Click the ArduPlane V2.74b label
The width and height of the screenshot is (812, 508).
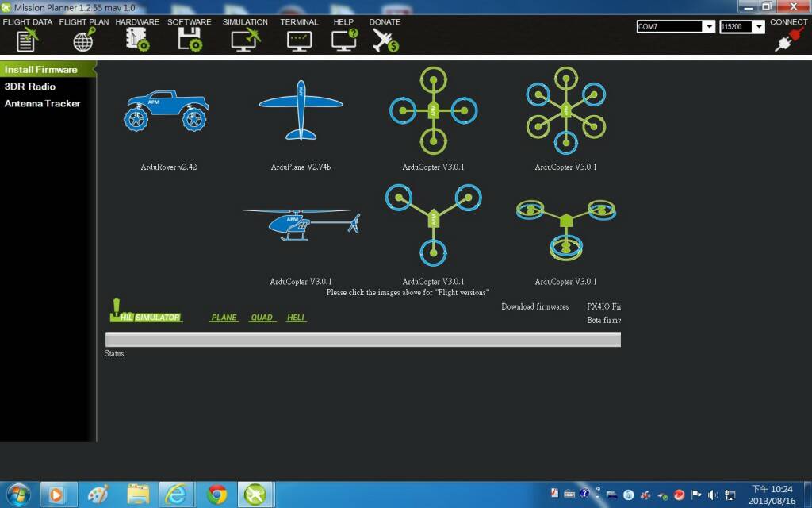click(301, 167)
